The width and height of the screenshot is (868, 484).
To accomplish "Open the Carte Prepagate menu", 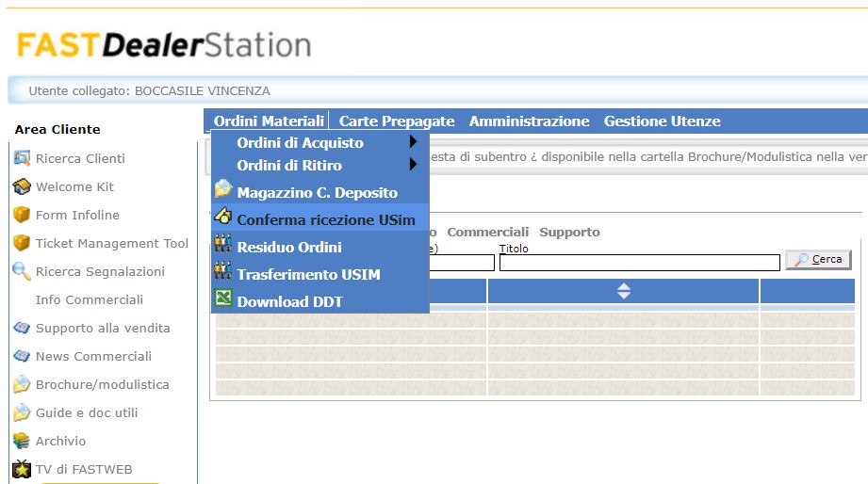I will pyautogui.click(x=397, y=121).
